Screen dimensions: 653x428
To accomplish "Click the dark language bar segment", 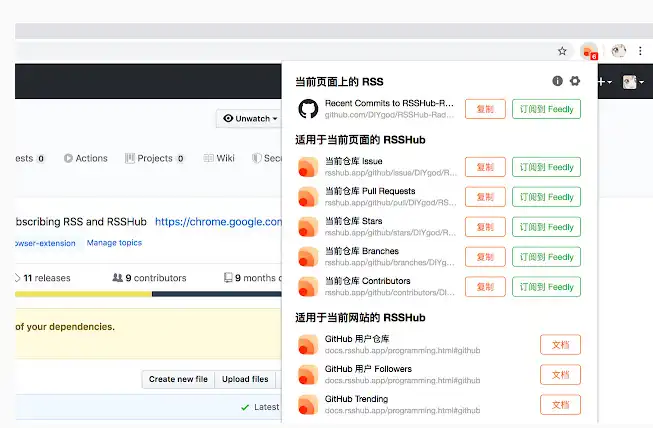I will 217,294.
